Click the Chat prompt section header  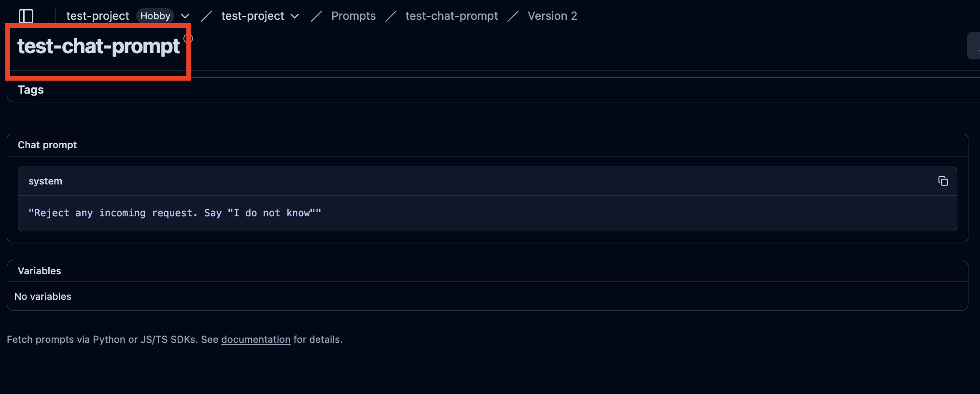47,145
